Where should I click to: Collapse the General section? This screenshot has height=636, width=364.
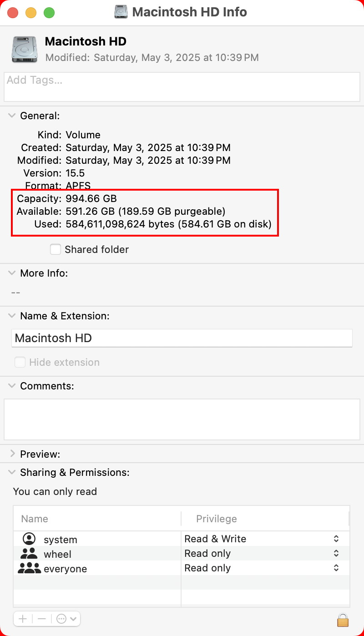tap(12, 116)
